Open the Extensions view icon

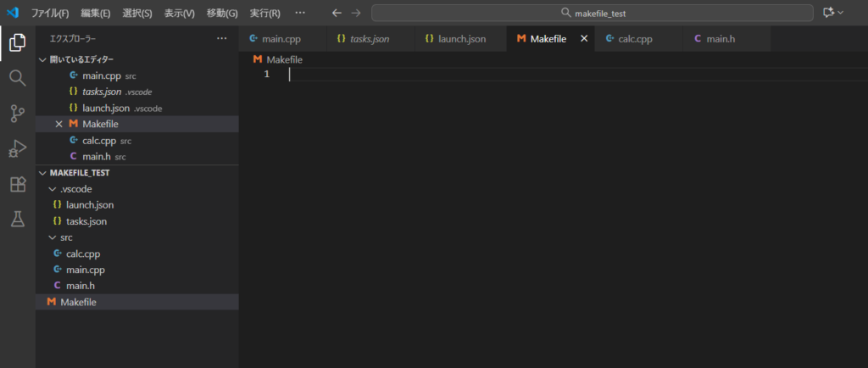click(17, 185)
